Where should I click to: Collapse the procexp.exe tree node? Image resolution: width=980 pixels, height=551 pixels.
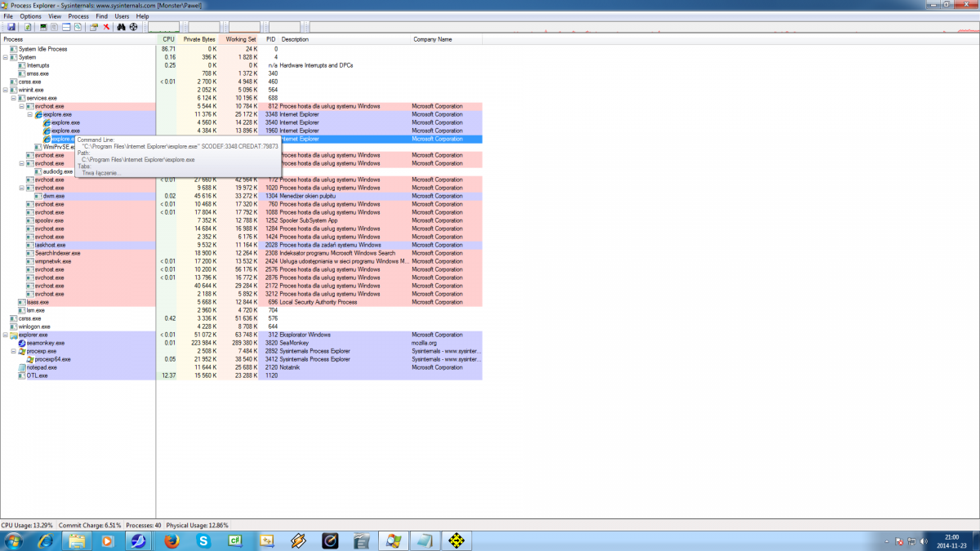click(14, 351)
